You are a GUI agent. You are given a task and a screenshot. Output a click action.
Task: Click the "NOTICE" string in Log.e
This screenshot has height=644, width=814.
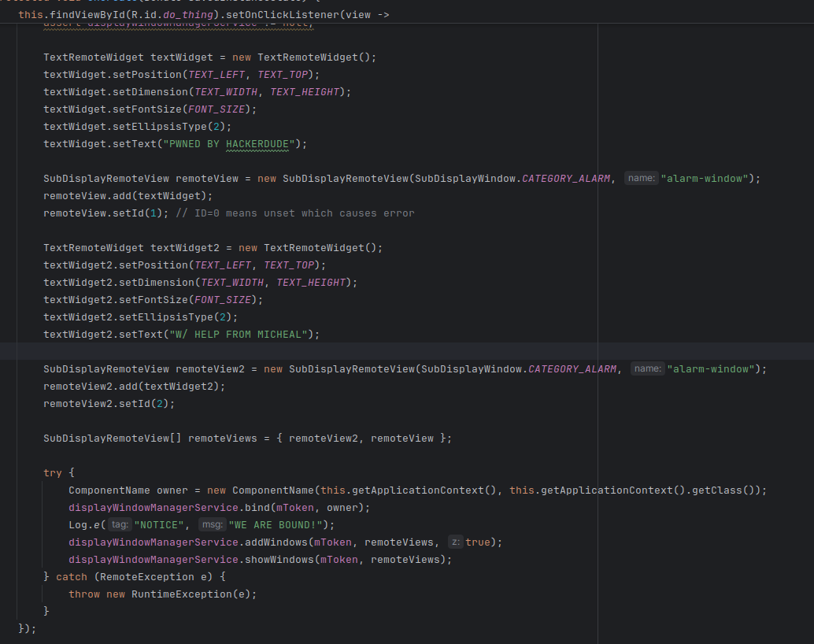click(x=161, y=525)
